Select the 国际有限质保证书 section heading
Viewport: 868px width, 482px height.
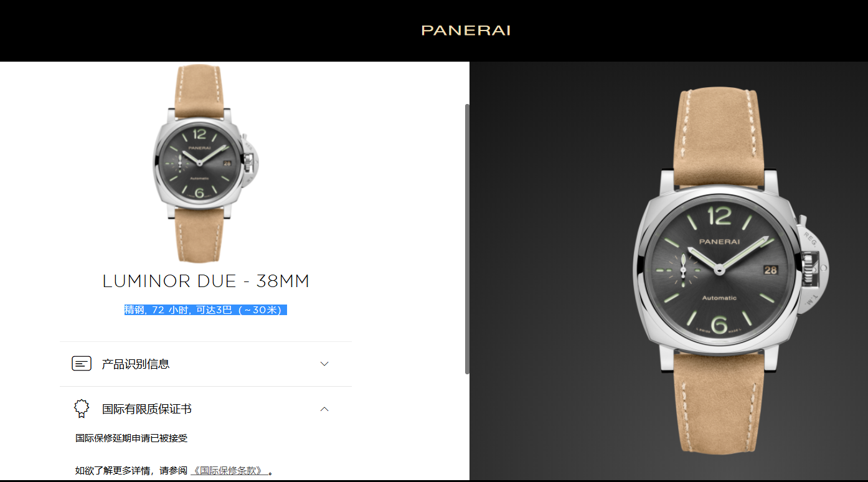pyautogui.click(x=147, y=409)
